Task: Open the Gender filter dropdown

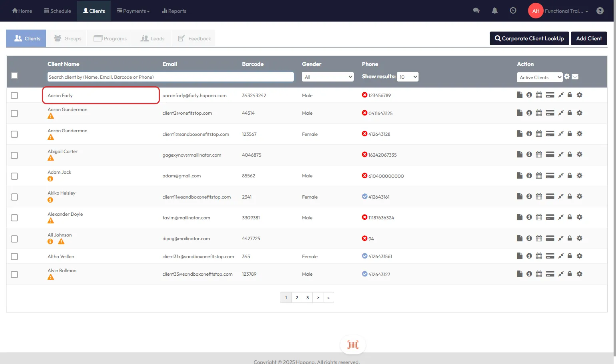Action: pos(327,77)
